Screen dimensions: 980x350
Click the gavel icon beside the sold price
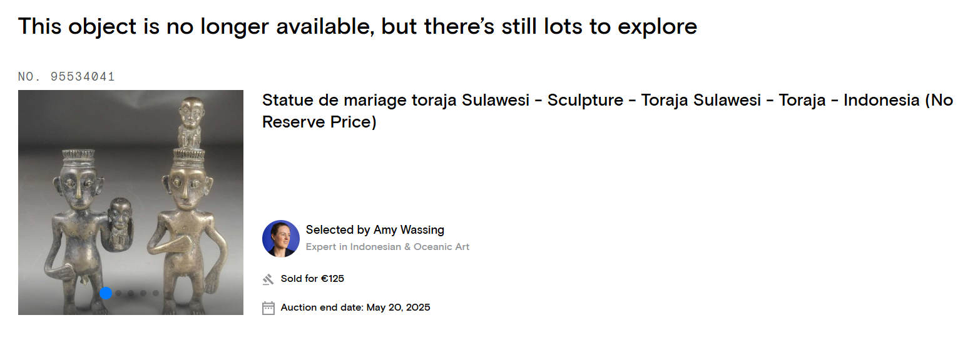coord(268,279)
